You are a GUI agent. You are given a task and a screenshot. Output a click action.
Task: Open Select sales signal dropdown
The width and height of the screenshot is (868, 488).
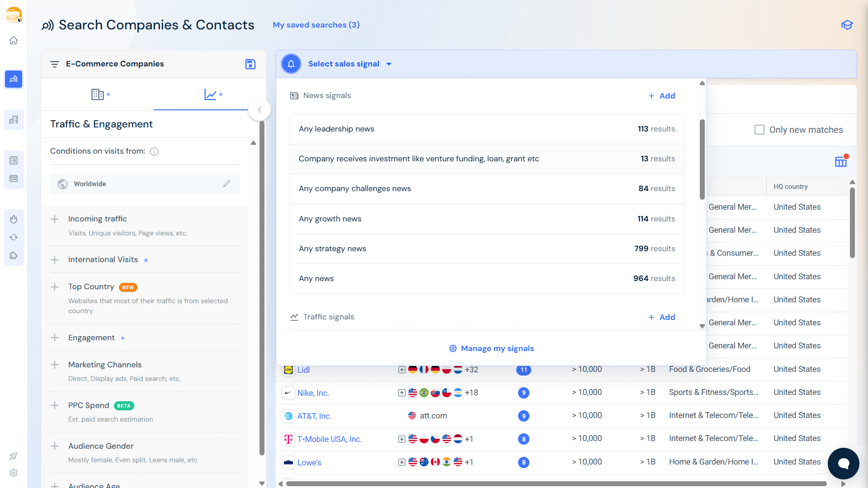pos(349,64)
